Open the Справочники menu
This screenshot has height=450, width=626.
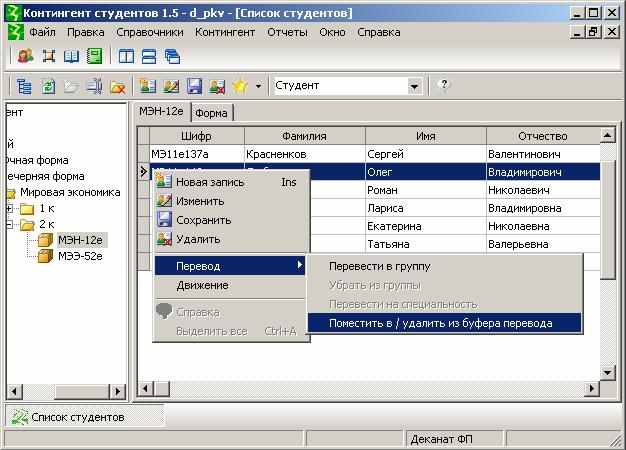pyautogui.click(x=150, y=32)
